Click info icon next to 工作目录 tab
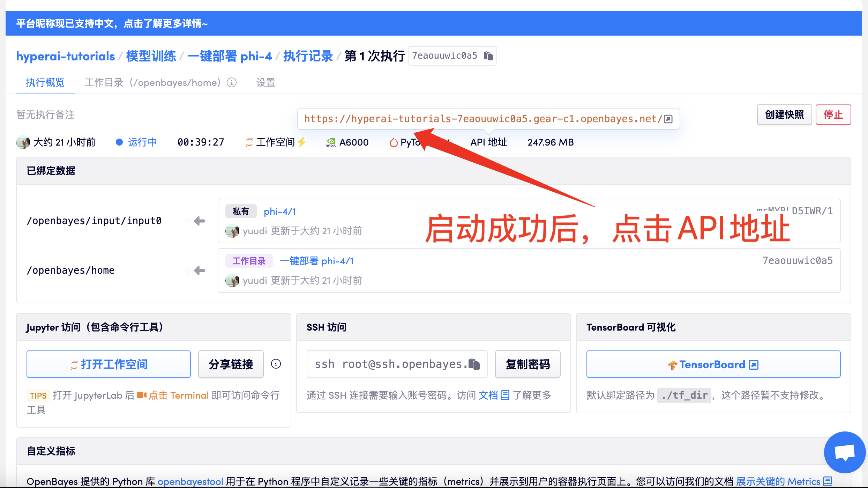Viewport: 868px width, 488px height. (232, 83)
